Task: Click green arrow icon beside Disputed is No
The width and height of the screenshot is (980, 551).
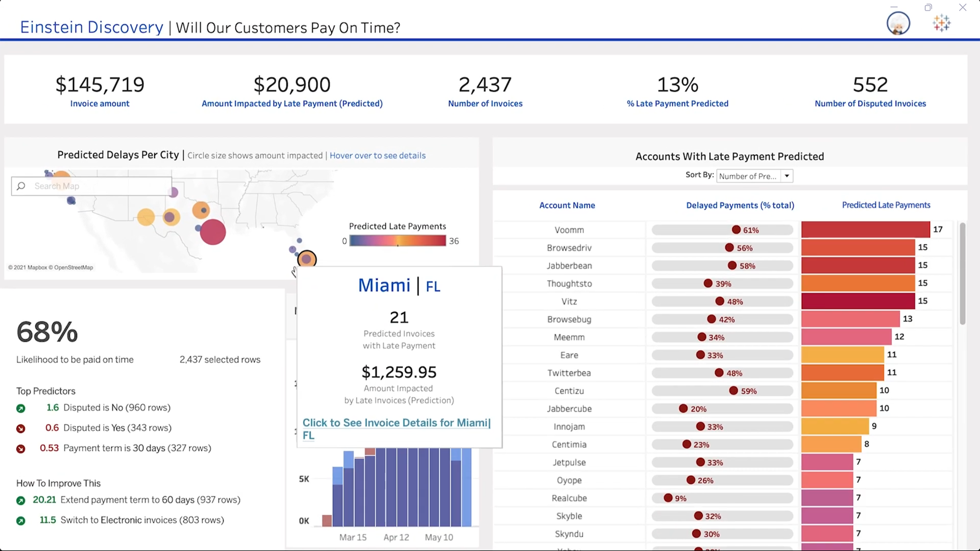Action: click(20, 408)
